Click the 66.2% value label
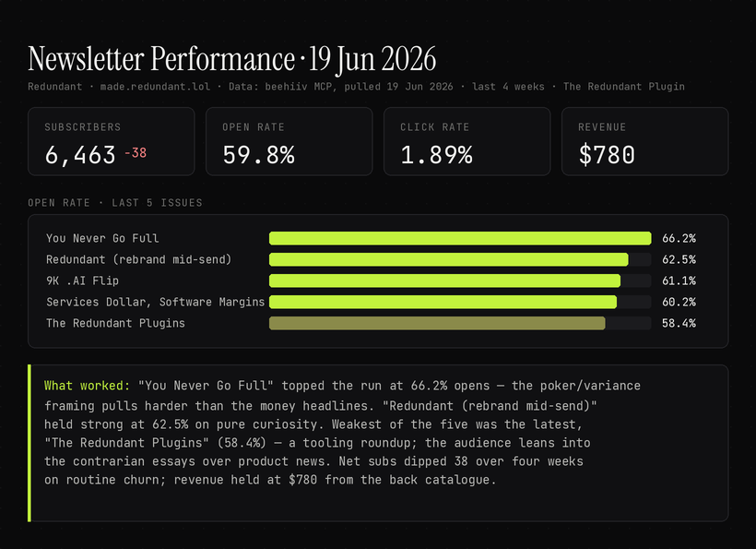Viewport: 756px width, 549px height. 679,238
